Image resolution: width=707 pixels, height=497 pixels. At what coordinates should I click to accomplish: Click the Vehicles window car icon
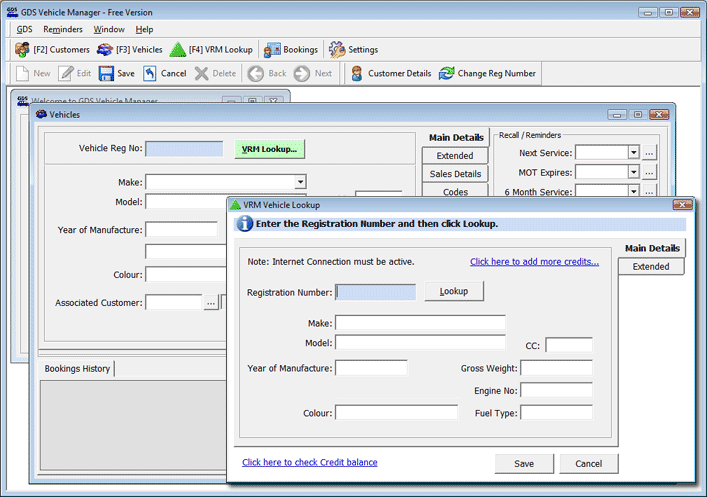tap(41, 114)
